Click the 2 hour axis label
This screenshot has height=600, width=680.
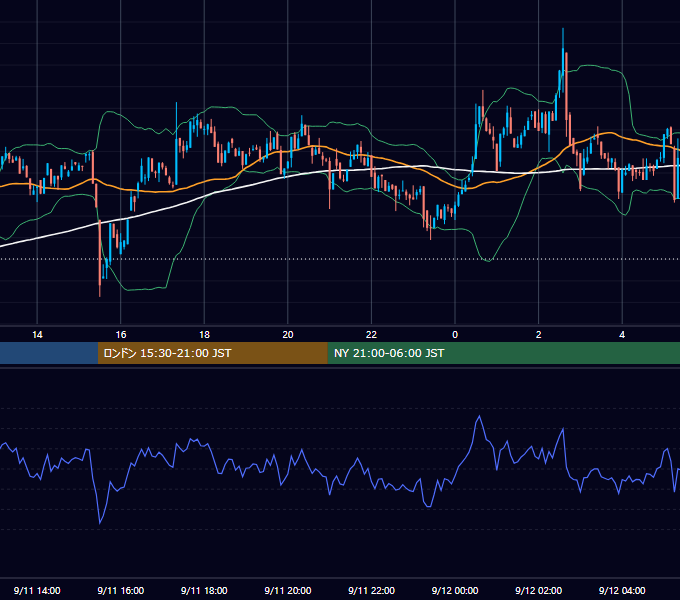click(539, 335)
